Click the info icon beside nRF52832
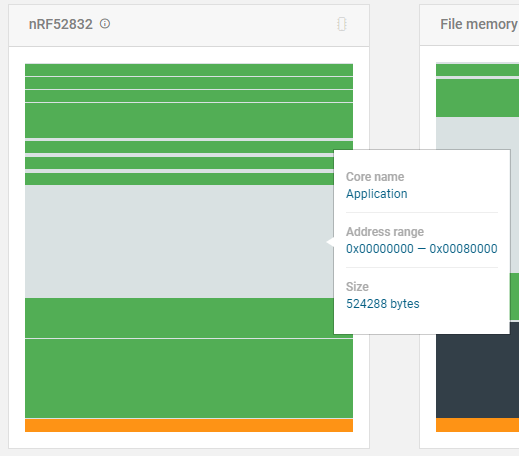Image resolution: width=519 pixels, height=456 pixels. pos(105,24)
